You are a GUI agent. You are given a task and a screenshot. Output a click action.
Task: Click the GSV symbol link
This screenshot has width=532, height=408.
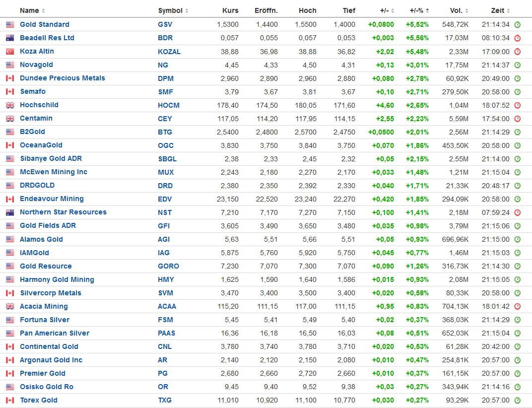[x=165, y=24]
